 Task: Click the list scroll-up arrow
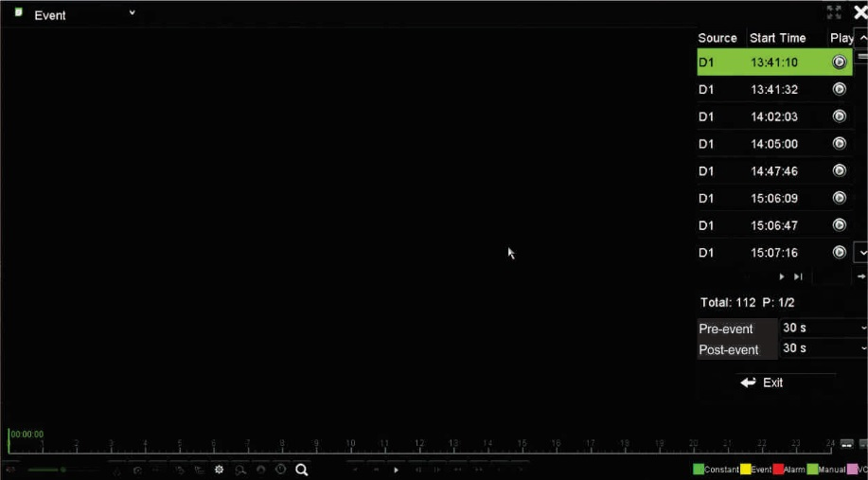click(862, 38)
